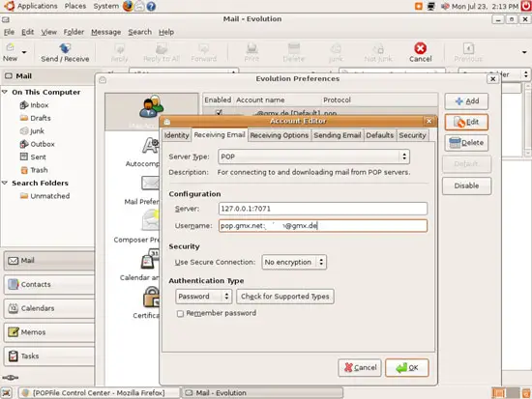This screenshot has width=532, height=399.
Task: Select Autocompletion icon in Preferences sidebar
Action: pos(151,146)
